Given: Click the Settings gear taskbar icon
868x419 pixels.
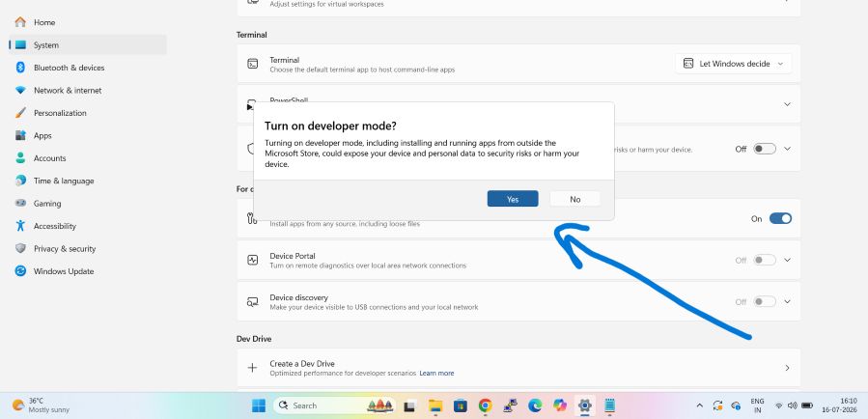Looking at the screenshot, I should (x=584, y=405).
